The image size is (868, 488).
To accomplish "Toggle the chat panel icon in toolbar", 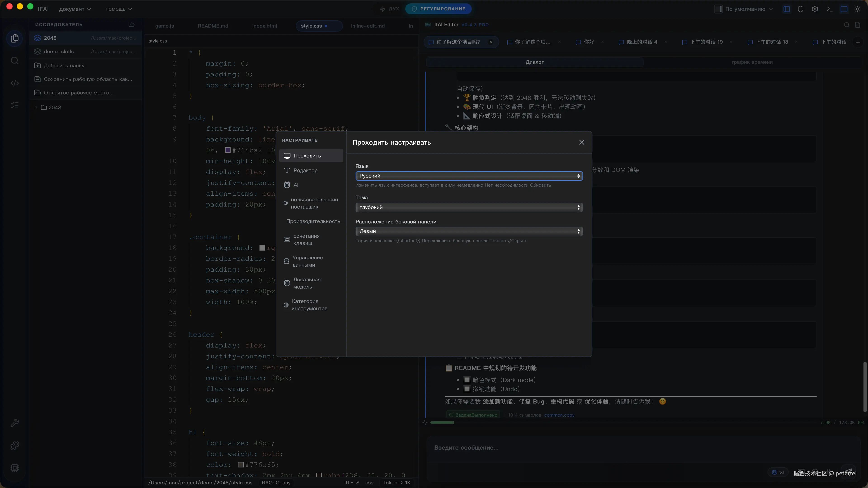I will click(844, 9).
